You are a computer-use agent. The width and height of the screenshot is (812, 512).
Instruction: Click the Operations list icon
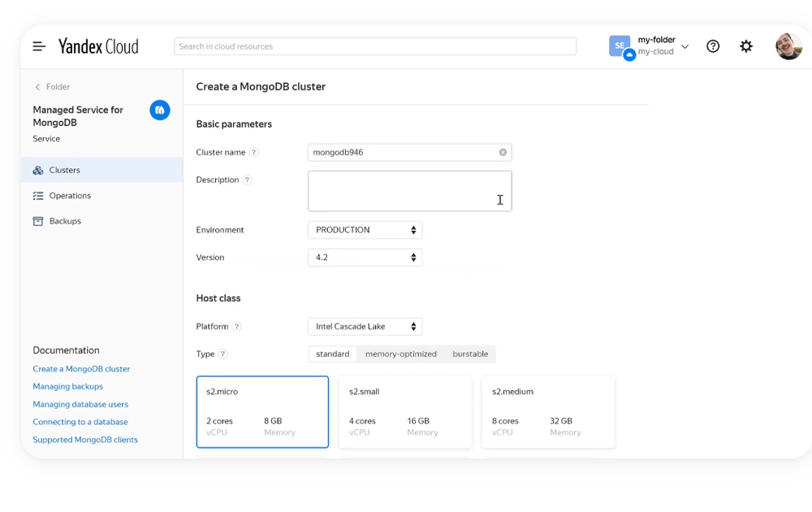(x=38, y=195)
